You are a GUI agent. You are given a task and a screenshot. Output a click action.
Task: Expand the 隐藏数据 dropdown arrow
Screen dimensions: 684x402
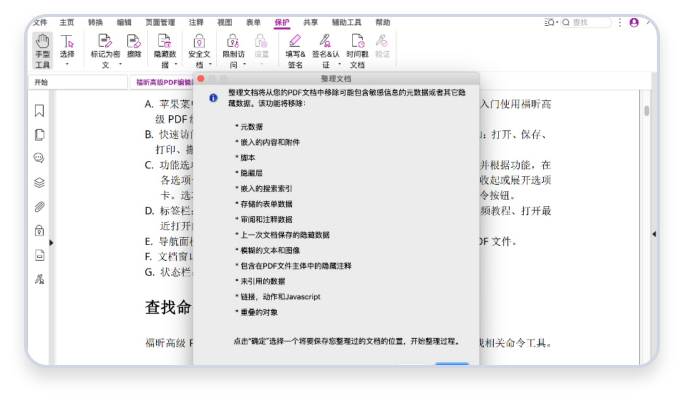pos(176,65)
